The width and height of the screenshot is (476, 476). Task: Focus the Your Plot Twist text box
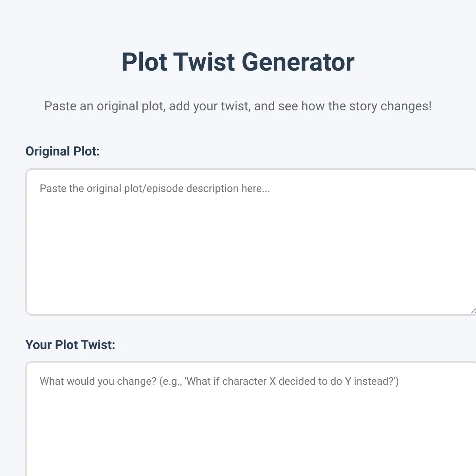click(x=251, y=419)
